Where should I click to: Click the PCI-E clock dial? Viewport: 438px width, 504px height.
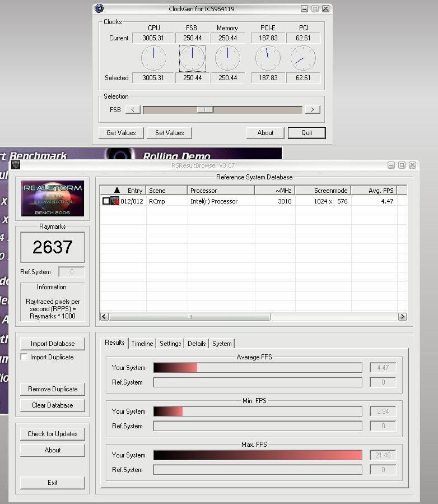coord(268,58)
